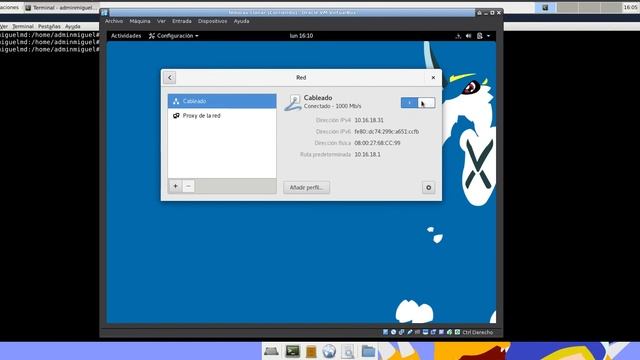Image resolution: width=640 pixels, height=360 pixels.
Task: Select Cableado in the network list
Action: tap(222, 101)
